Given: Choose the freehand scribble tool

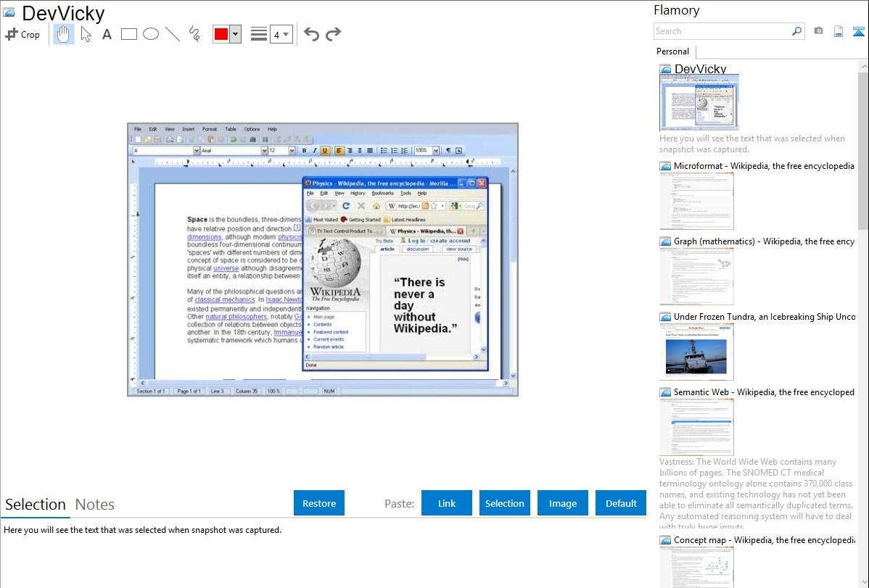Looking at the screenshot, I should 194,34.
